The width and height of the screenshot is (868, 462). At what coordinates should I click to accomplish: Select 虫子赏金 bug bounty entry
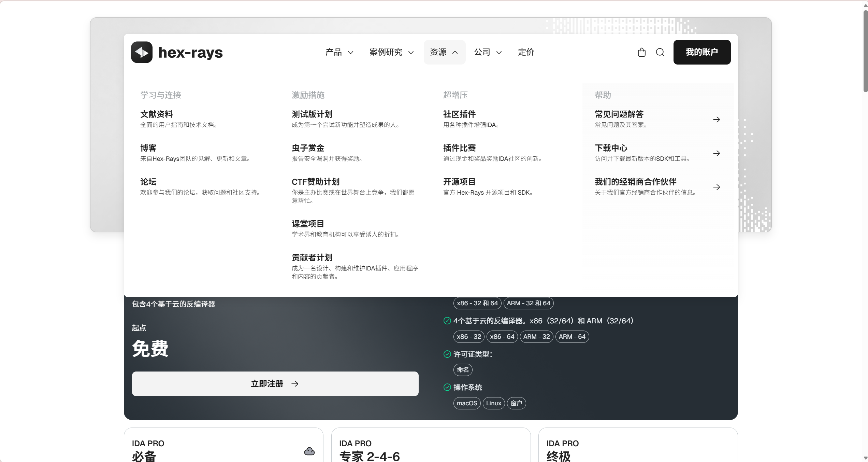coord(308,148)
